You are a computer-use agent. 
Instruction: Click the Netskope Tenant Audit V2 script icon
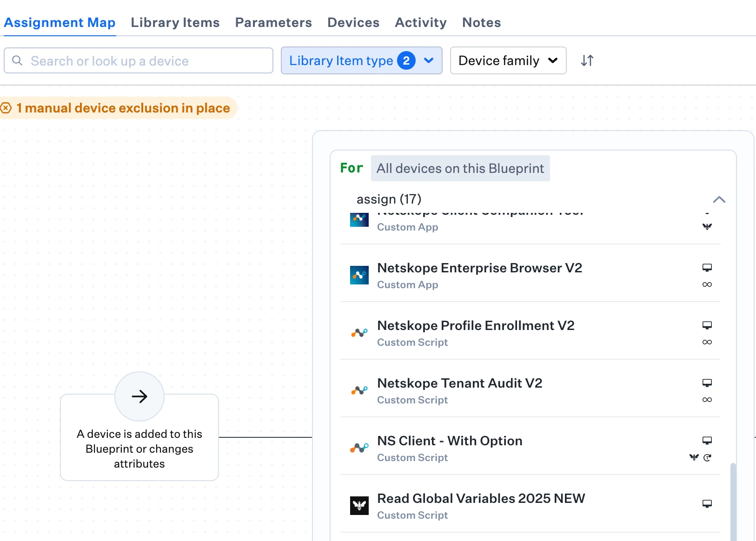359,390
